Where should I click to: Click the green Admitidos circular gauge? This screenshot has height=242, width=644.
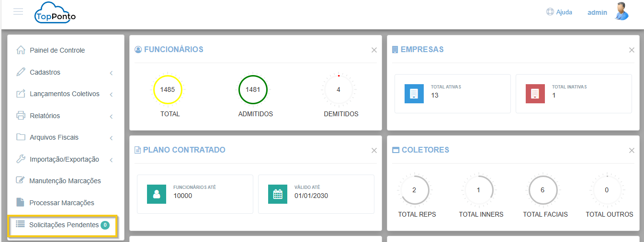(253, 89)
